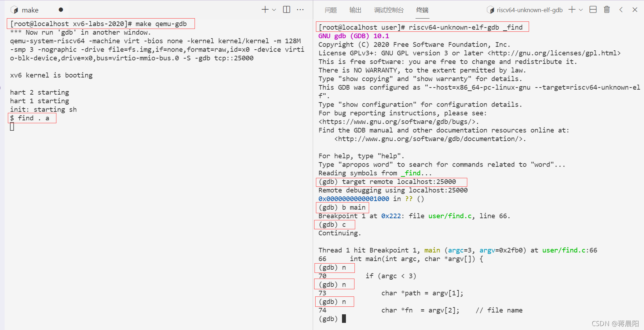644x330 pixels.
Task: Click 'Remote debugging using localhost:25000' line
Action: 393,190
